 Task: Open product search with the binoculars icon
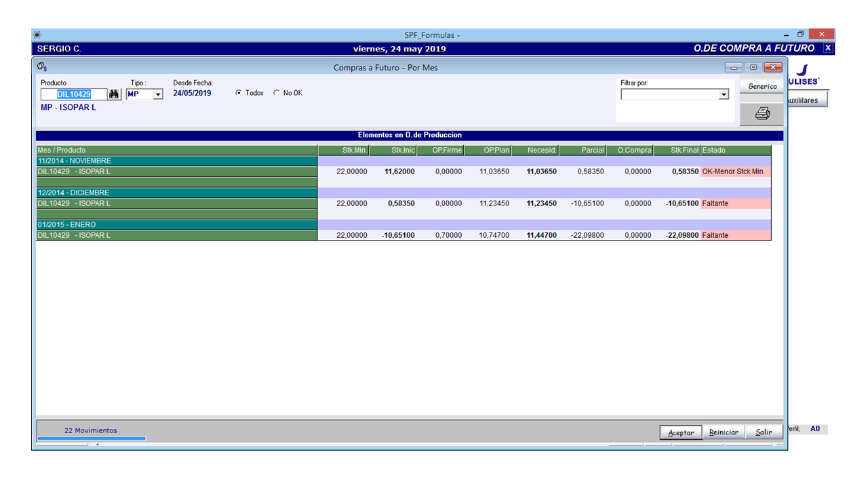pyautogui.click(x=113, y=94)
